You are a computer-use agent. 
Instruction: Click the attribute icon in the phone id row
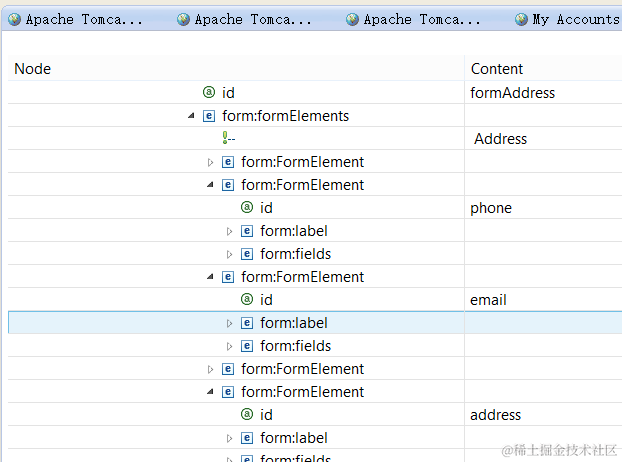(247, 207)
